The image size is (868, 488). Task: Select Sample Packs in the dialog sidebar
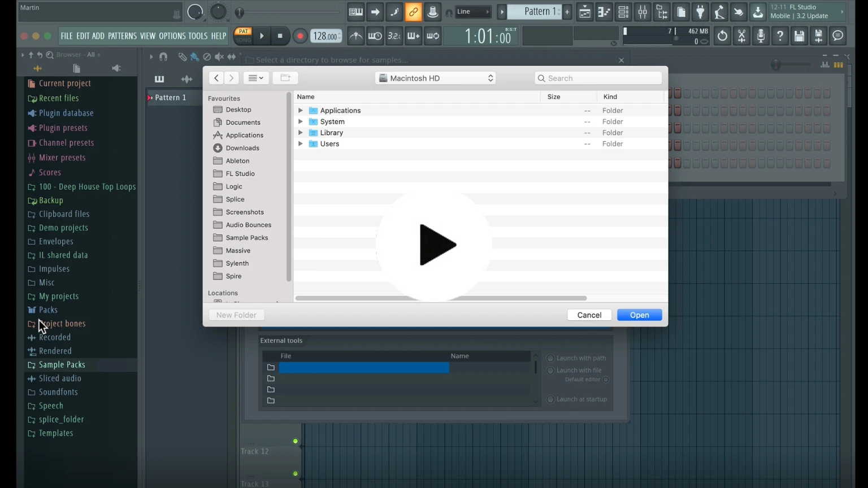click(246, 238)
